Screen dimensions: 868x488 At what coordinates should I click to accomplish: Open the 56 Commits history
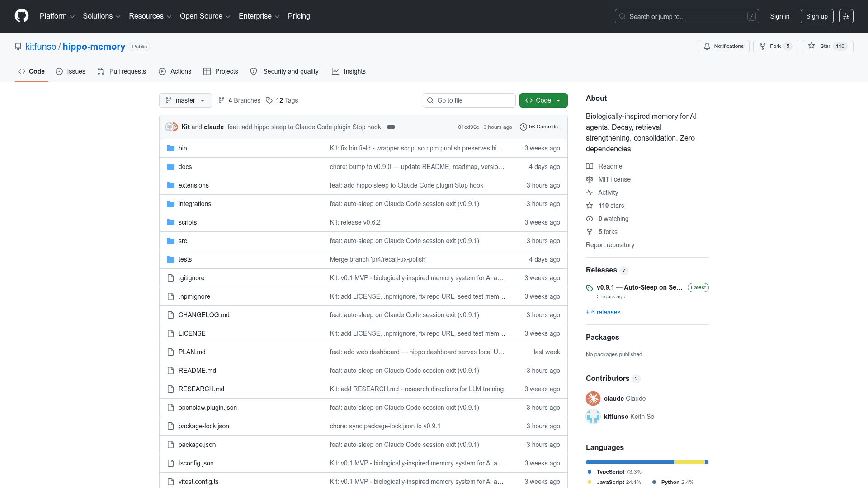pos(539,127)
